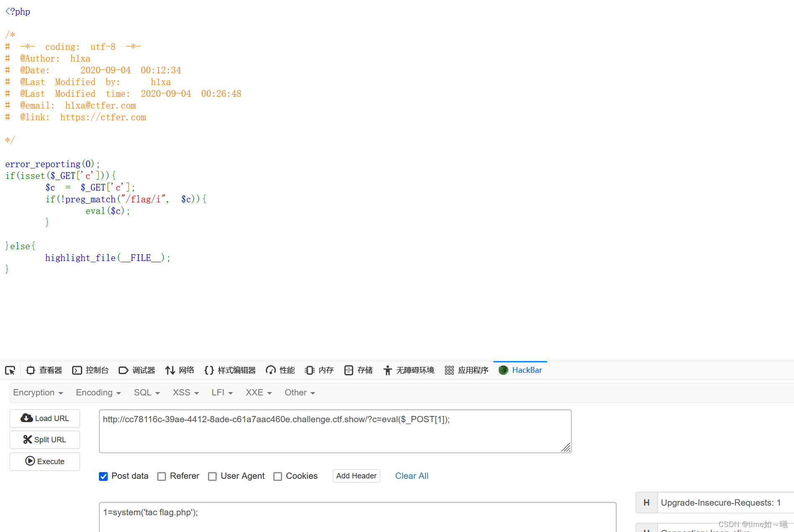Open the 查看器 inspector tab

[44, 370]
